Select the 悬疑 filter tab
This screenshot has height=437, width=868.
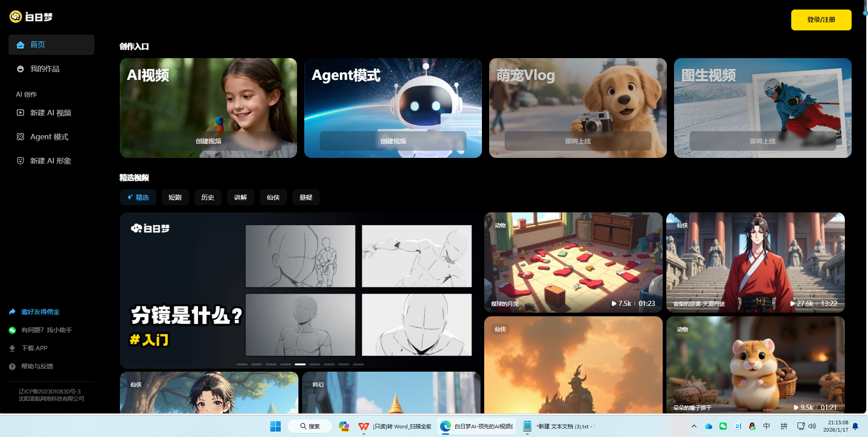point(306,197)
